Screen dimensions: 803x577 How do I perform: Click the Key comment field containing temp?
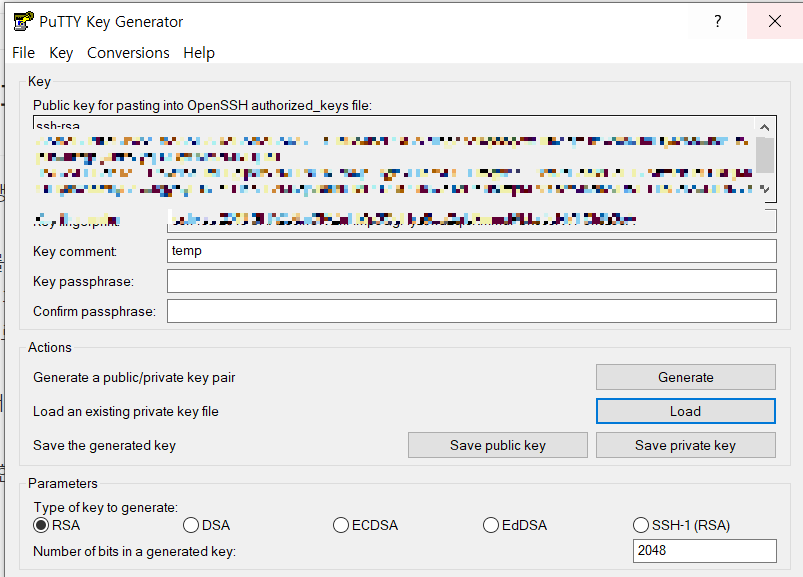(x=471, y=251)
